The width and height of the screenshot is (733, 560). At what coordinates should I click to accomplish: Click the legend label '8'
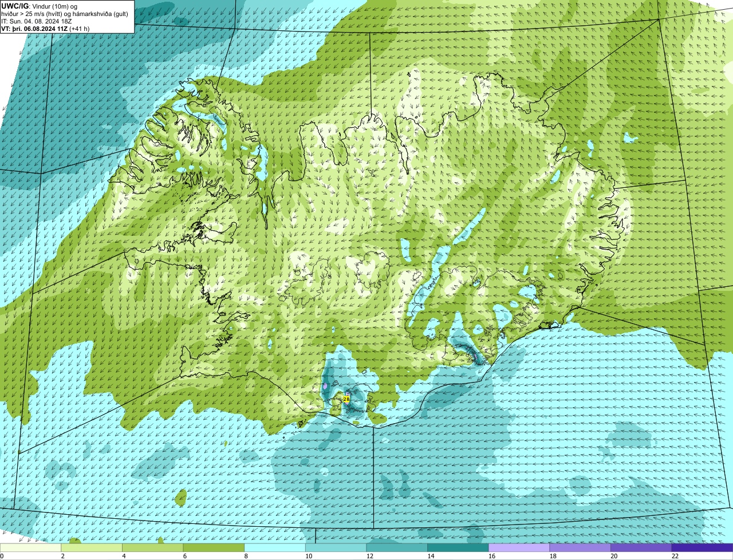(246, 556)
